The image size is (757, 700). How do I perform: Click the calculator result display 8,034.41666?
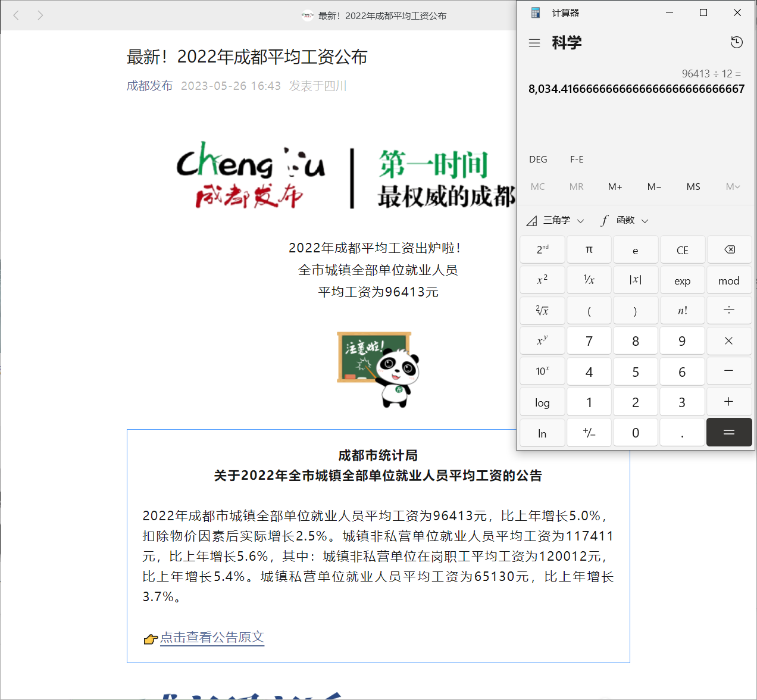click(x=636, y=89)
